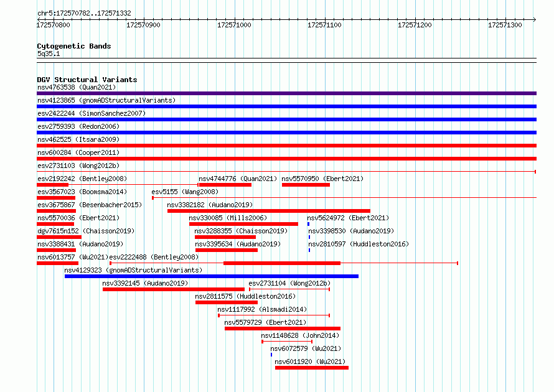Image resolution: width=554 pixels, height=392 pixels.
Task: Select esv3675867 (Besenbacher2015) label
Action: (x=90, y=205)
